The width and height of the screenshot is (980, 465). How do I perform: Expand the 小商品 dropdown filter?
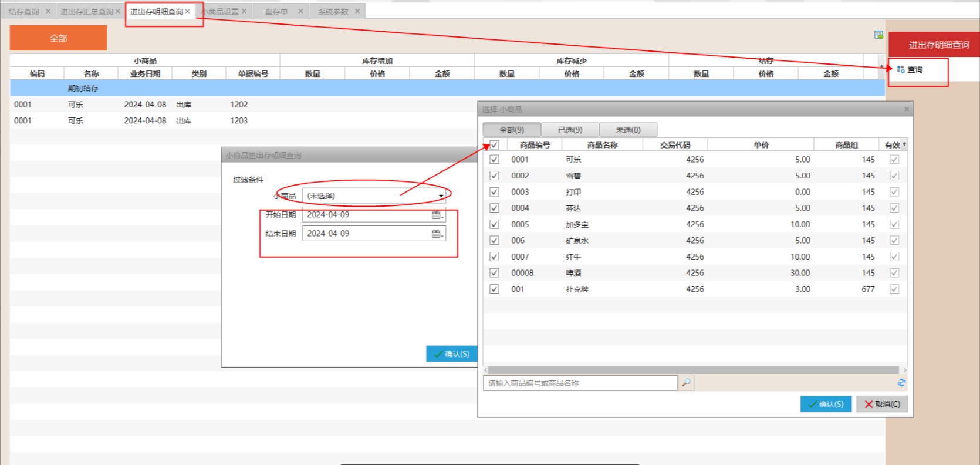tap(441, 196)
